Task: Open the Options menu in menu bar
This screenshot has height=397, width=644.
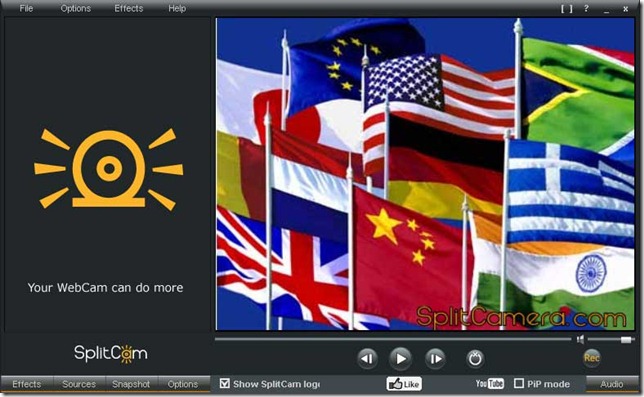Action: (x=76, y=8)
